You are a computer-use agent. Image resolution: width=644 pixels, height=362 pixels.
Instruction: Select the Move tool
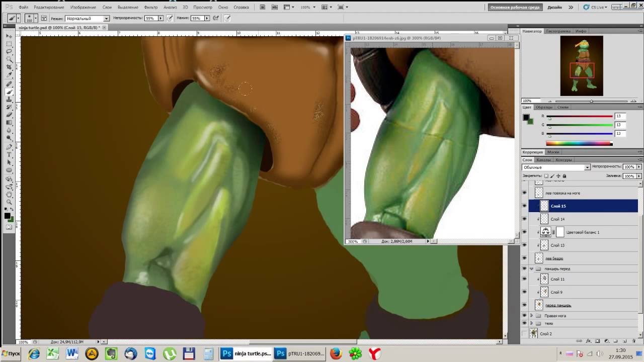(9, 36)
